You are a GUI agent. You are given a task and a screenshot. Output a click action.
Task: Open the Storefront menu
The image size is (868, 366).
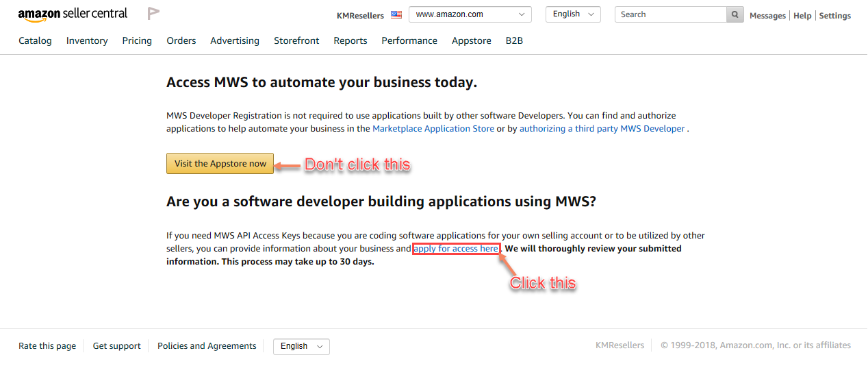(296, 40)
